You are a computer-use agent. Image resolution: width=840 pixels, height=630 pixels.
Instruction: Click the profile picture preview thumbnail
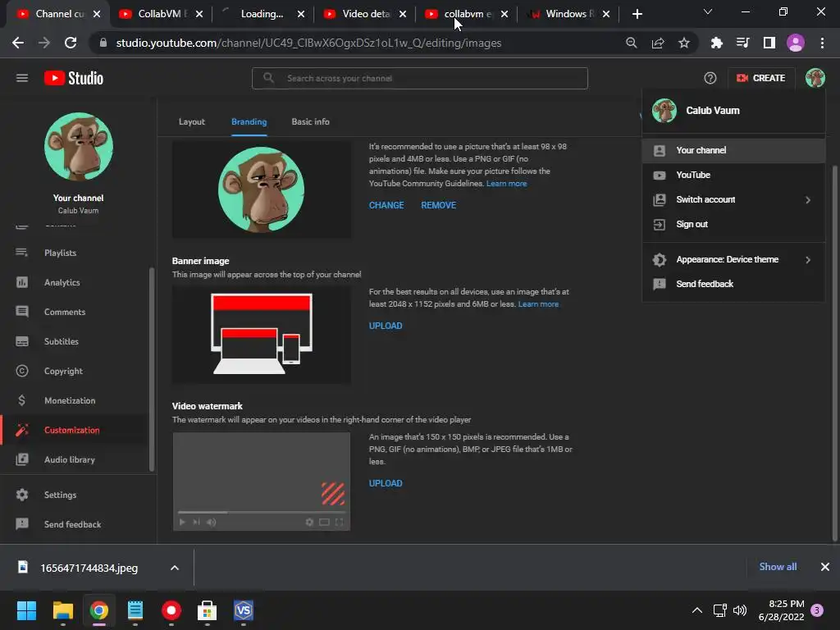[262, 189]
